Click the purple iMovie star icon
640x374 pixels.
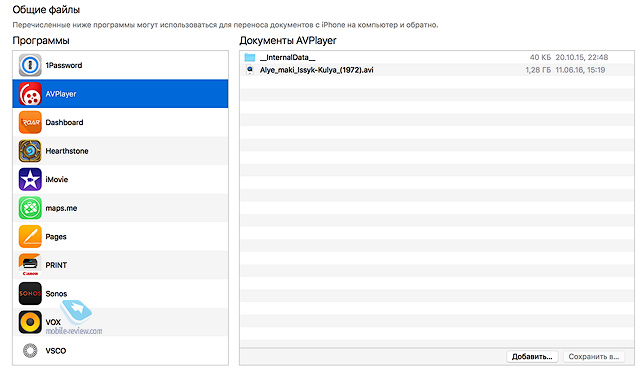point(30,180)
